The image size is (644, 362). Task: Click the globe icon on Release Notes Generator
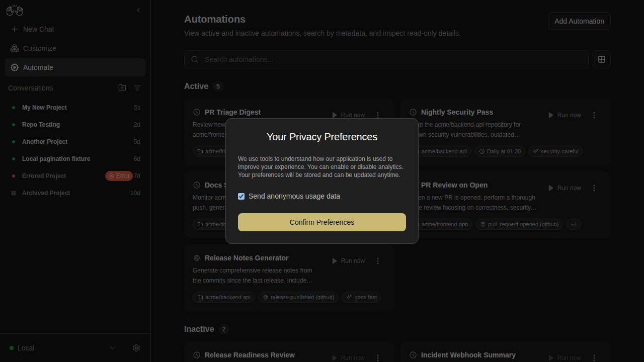(x=197, y=258)
